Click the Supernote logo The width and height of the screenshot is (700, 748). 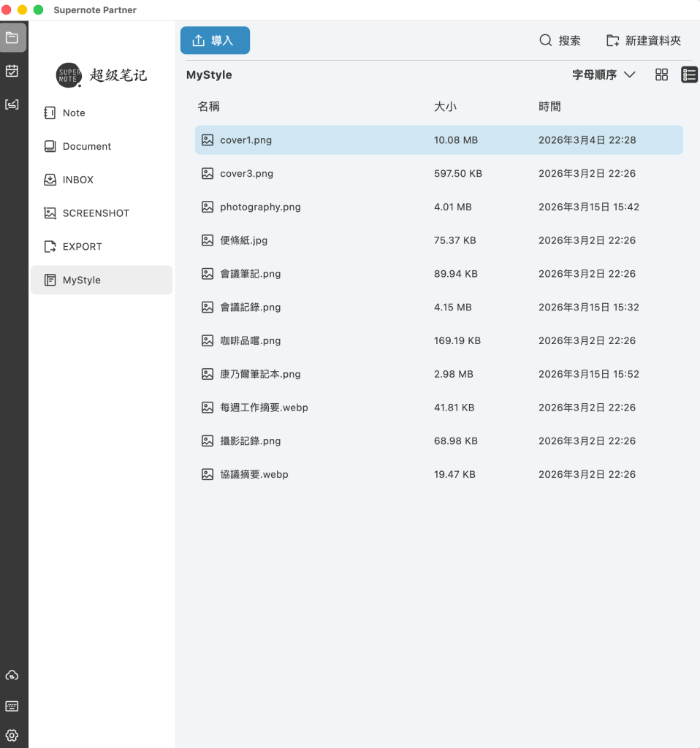(101, 75)
